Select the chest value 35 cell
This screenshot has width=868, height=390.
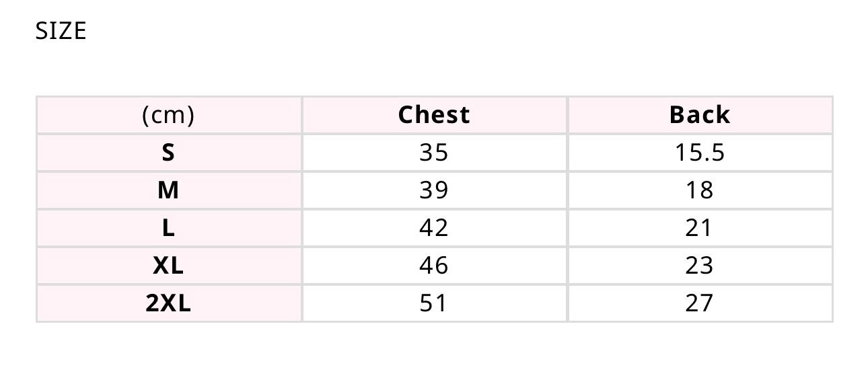434,153
